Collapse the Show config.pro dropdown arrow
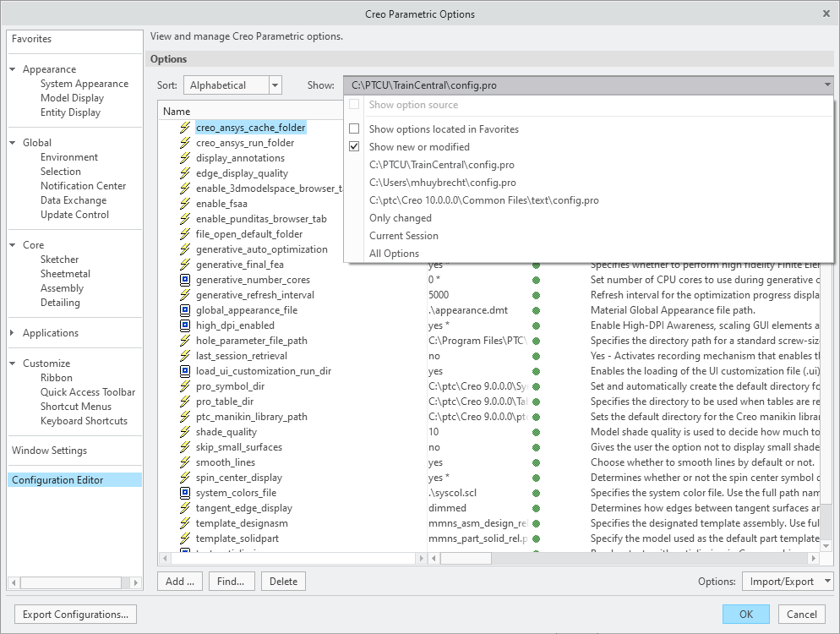The width and height of the screenshot is (840, 634). [827, 85]
